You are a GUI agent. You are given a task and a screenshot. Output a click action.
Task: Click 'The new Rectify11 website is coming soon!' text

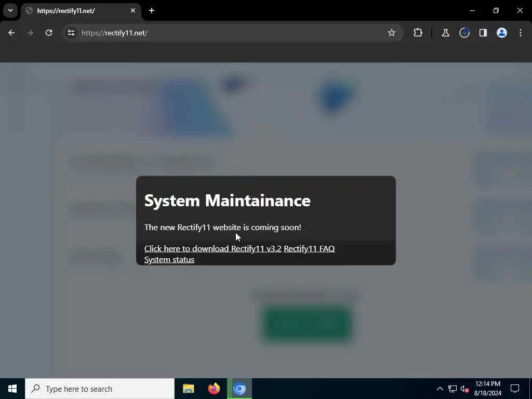[222, 228]
